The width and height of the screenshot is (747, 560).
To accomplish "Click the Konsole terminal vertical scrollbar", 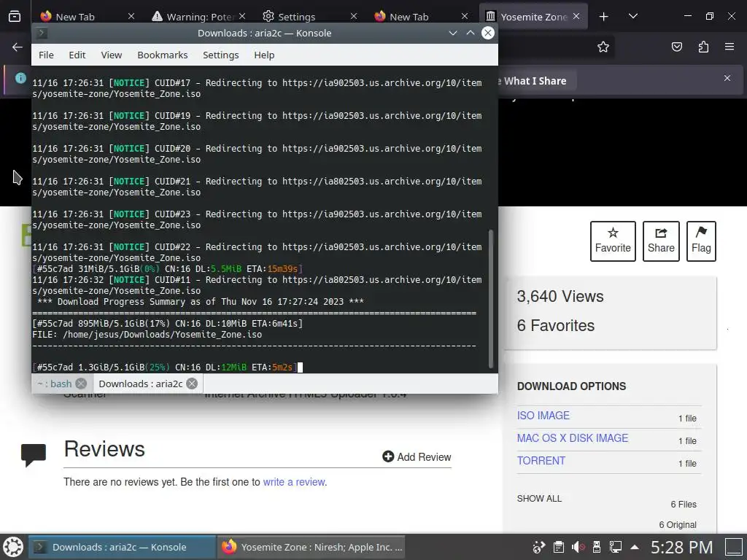I will tap(491, 299).
